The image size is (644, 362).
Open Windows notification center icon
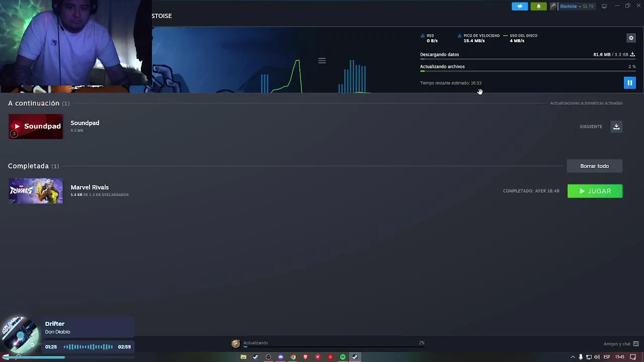(633, 357)
